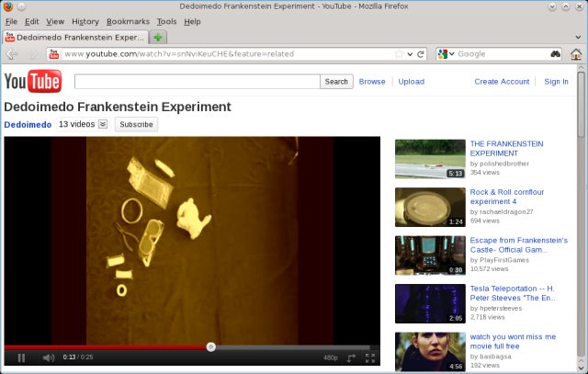Subscribe to the Dedoimedo channel
This screenshot has height=374, width=588.
[x=136, y=124]
